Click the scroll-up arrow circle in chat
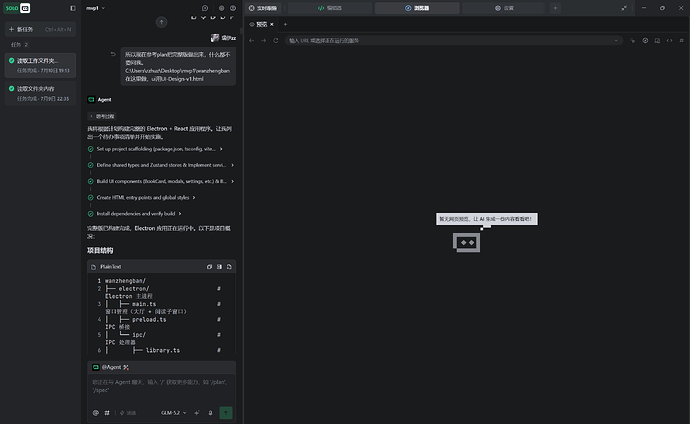The height and width of the screenshot is (424, 690). 161,22
